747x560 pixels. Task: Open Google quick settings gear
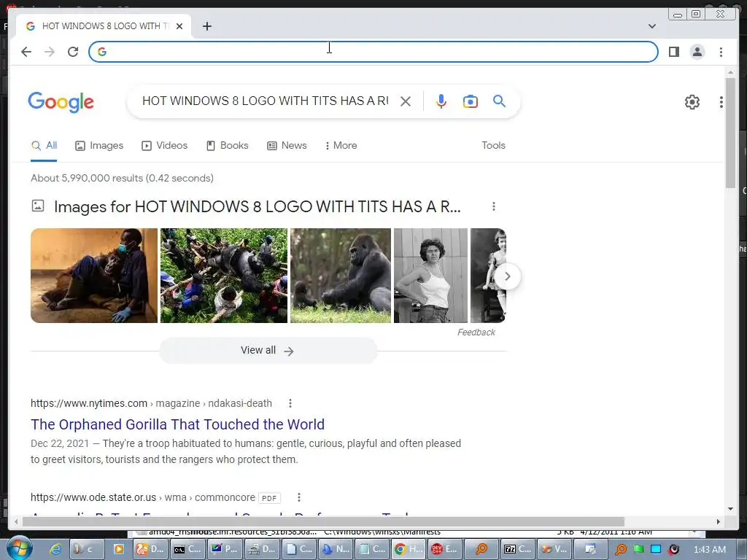pyautogui.click(x=692, y=102)
